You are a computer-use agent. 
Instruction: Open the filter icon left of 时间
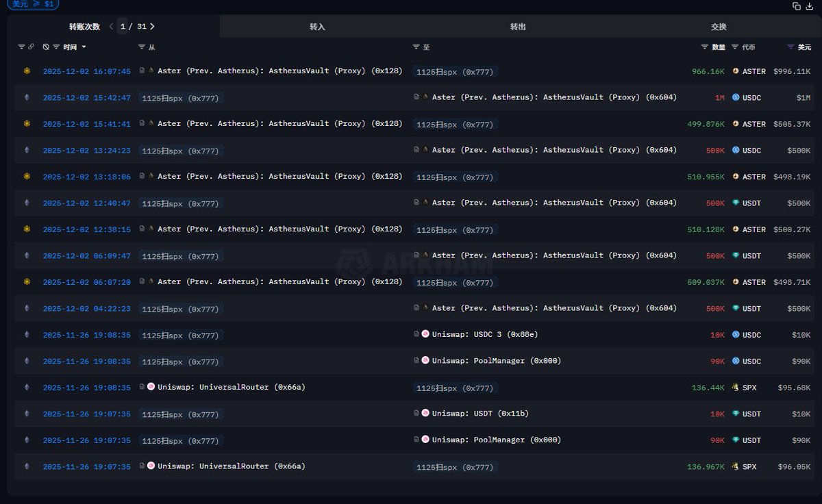pyautogui.click(x=56, y=47)
